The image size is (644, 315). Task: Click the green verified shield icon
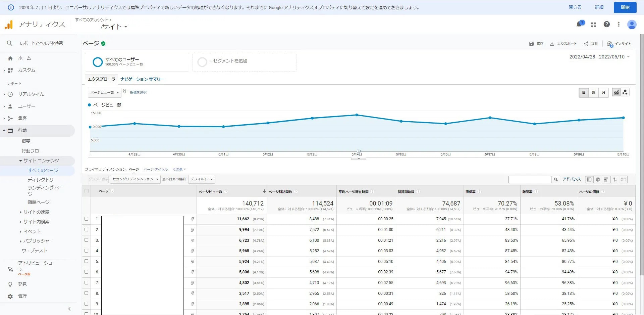coord(103,44)
